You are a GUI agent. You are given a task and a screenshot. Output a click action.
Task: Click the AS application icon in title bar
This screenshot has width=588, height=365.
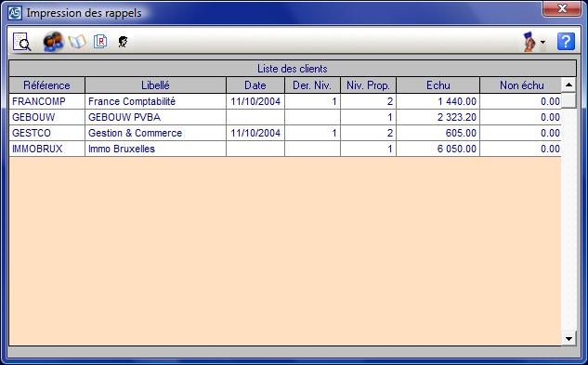point(16,13)
